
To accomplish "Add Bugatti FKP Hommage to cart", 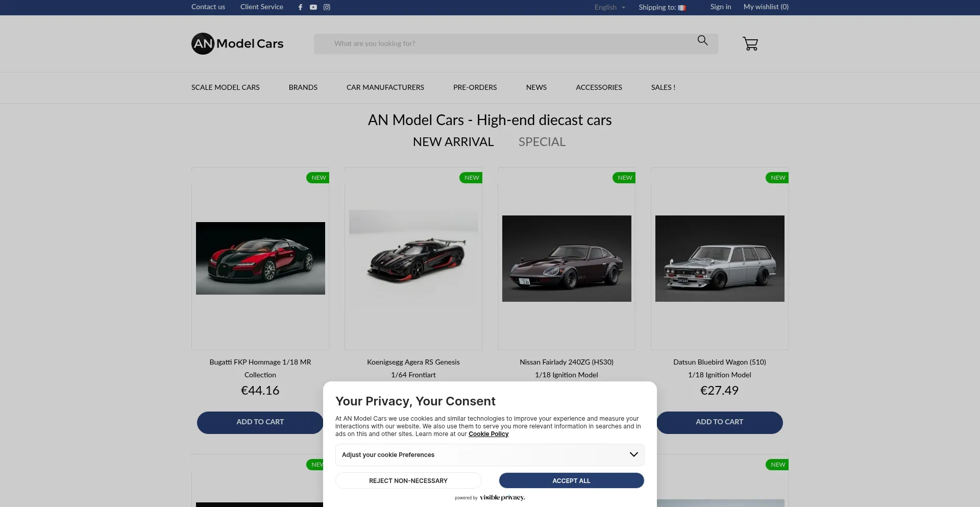I will coord(260,422).
